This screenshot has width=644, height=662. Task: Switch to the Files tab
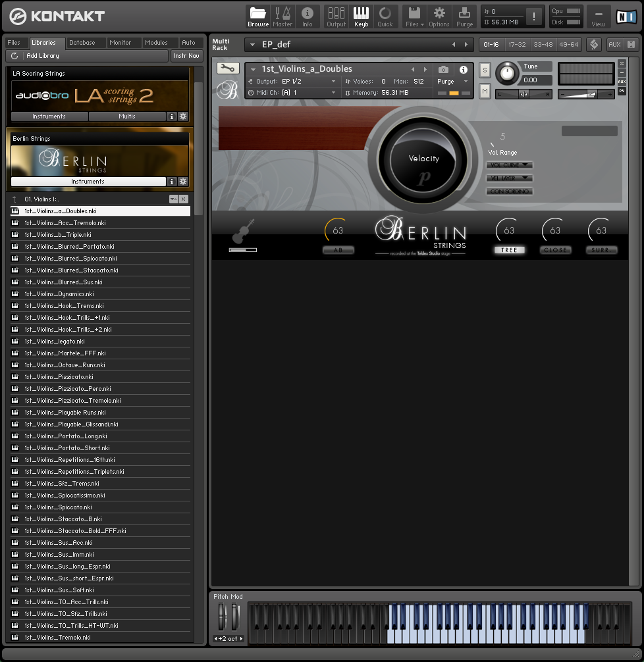(x=14, y=43)
